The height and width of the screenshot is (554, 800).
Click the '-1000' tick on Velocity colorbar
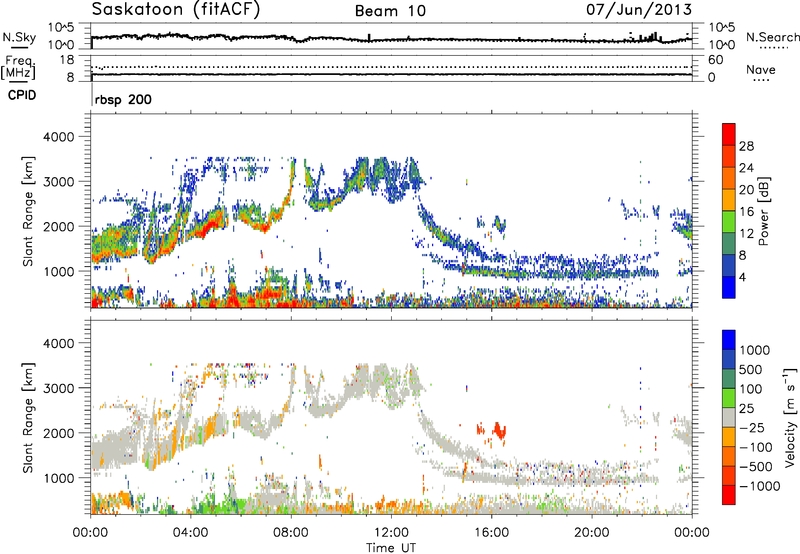click(759, 486)
